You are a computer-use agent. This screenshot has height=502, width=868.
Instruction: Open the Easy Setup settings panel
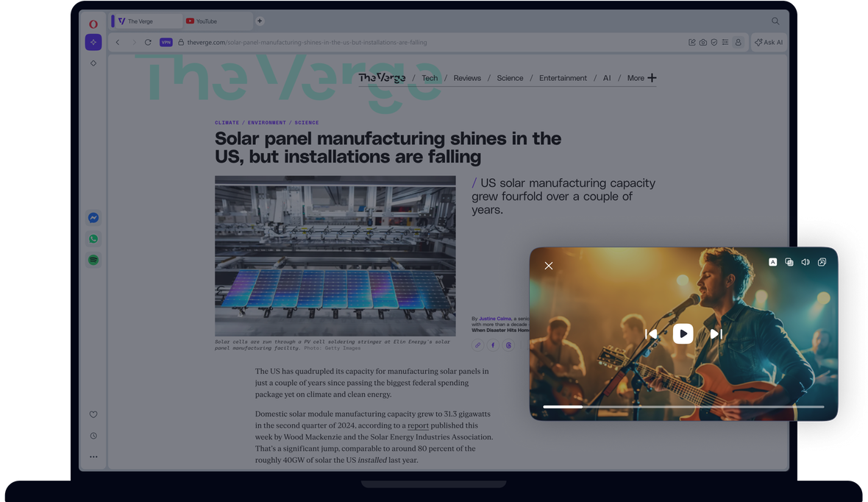click(725, 43)
